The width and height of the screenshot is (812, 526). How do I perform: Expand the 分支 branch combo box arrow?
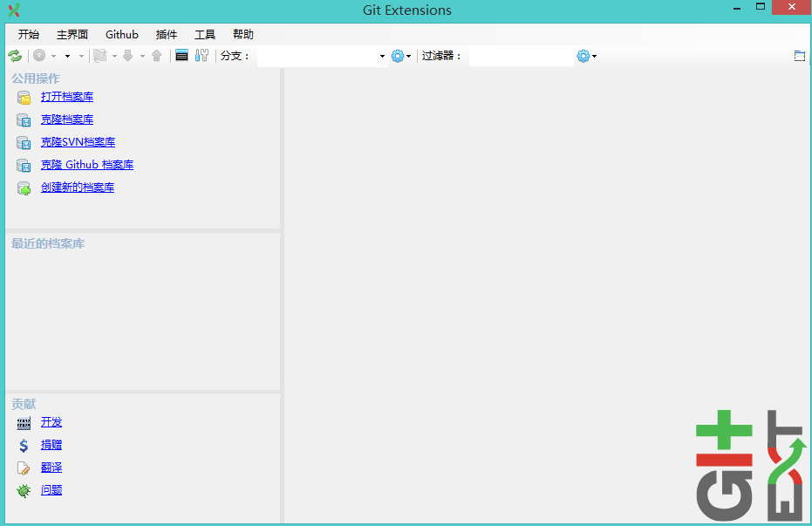[382, 56]
